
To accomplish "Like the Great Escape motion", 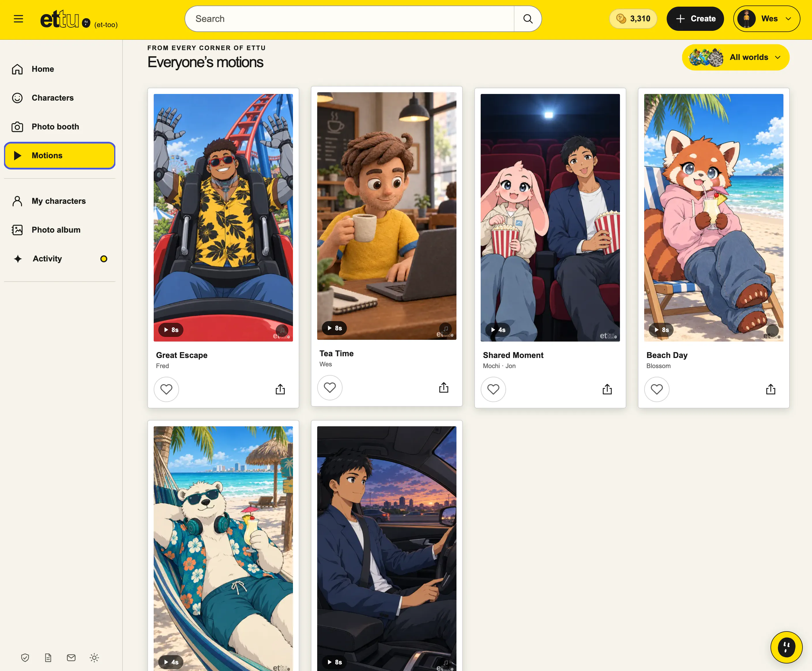I will 166,389.
